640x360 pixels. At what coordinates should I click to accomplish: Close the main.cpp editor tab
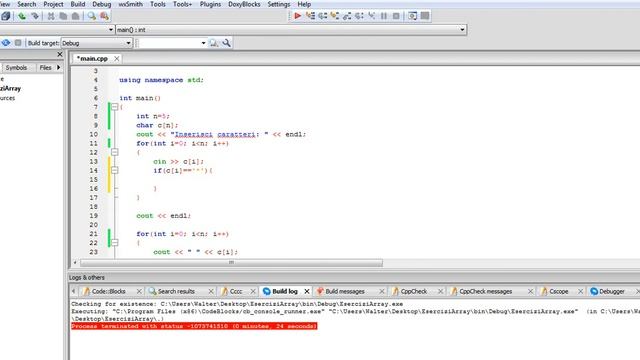tap(117, 59)
